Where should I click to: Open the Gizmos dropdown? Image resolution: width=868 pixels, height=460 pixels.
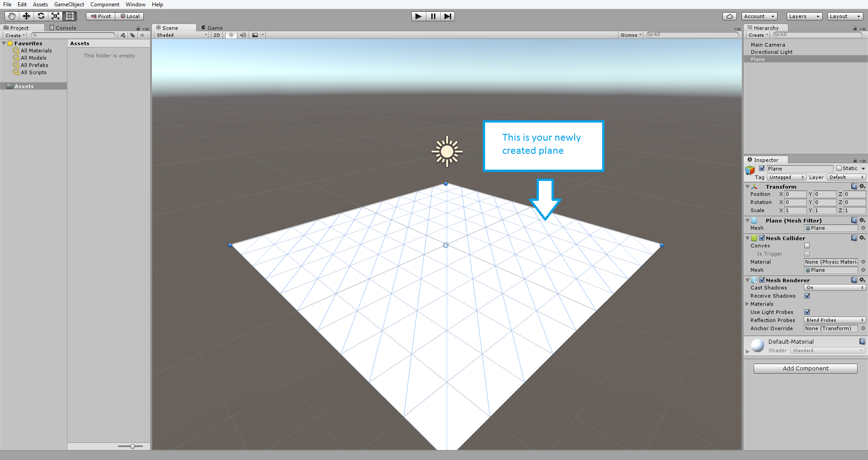[x=631, y=35]
